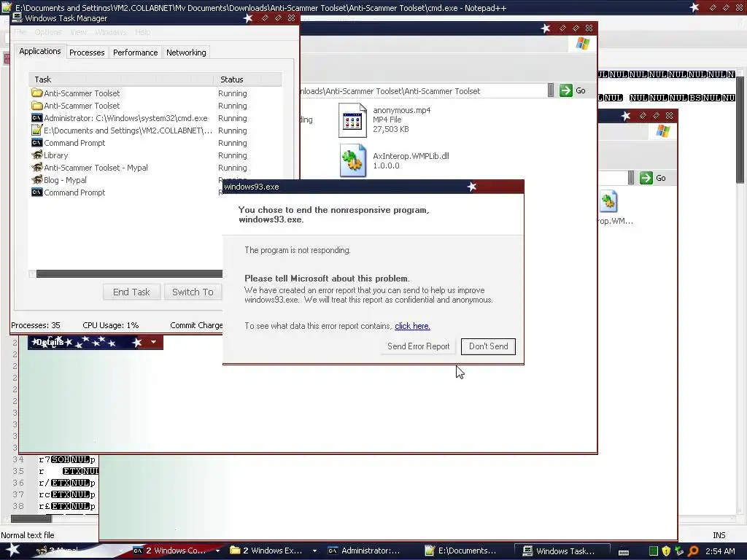747x560 pixels.
Task: Open the address dropdown in the rear Explorer window
Action: pyautogui.click(x=631, y=178)
